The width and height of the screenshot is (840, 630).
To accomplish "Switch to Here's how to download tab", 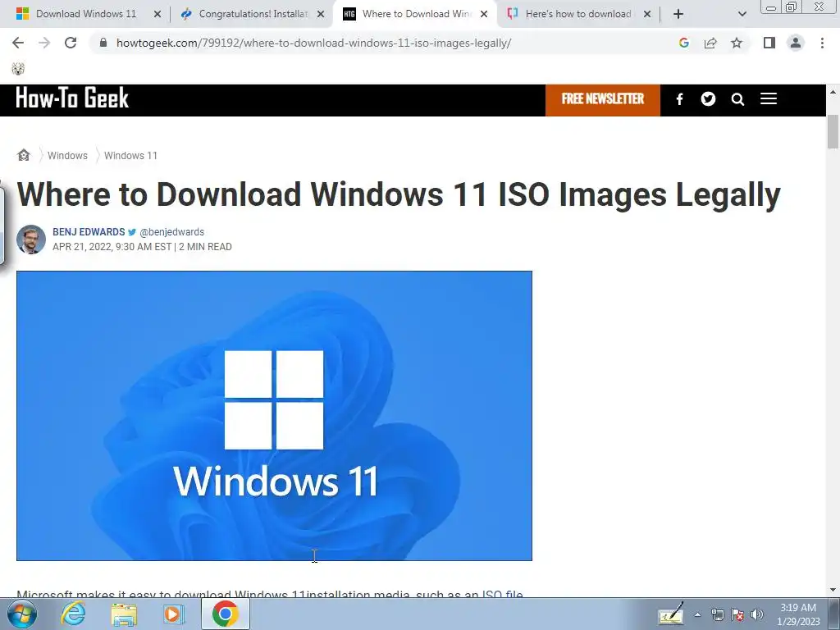I will point(578,14).
